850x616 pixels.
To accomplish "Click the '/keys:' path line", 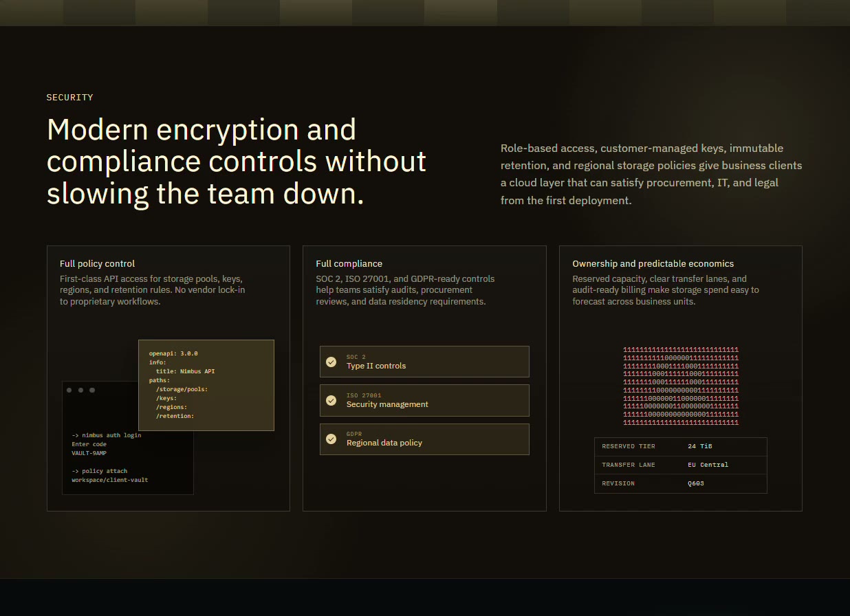I will (166, 398).
